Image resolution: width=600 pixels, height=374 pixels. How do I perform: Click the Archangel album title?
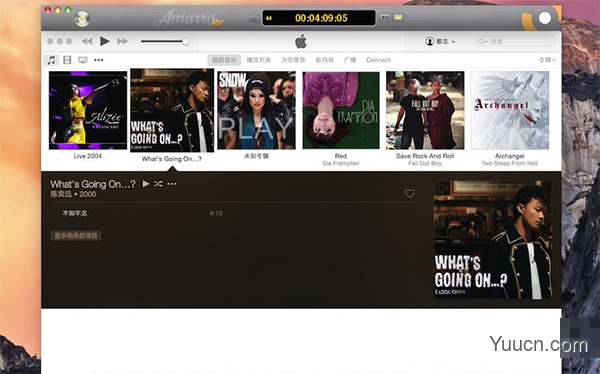pos(510,156)
